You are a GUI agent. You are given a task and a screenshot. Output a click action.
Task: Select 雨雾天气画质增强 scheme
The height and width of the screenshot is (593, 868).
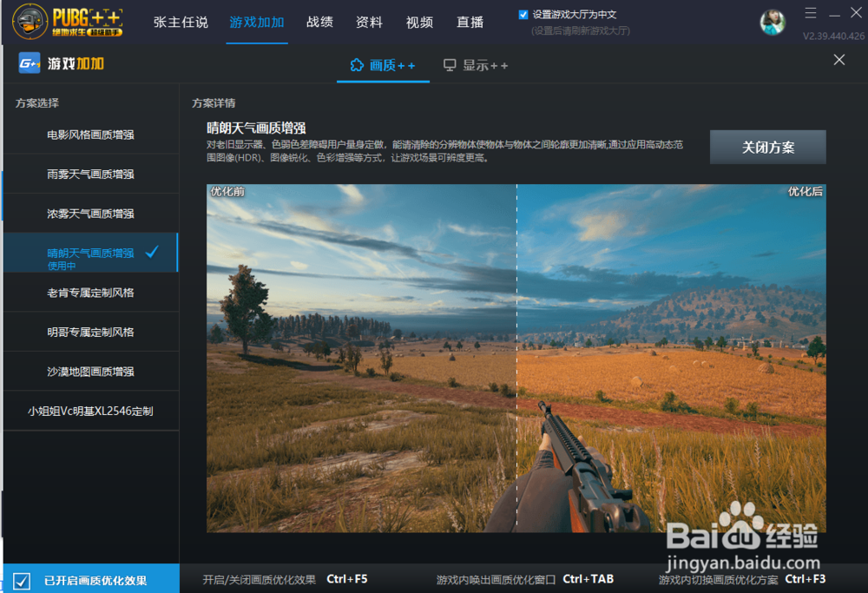tap(91, 174)
